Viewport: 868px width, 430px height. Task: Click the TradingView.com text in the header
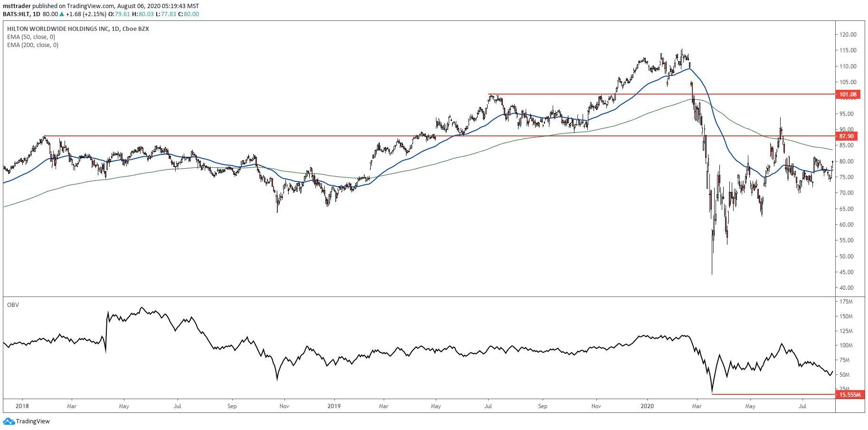coord(90,6)
